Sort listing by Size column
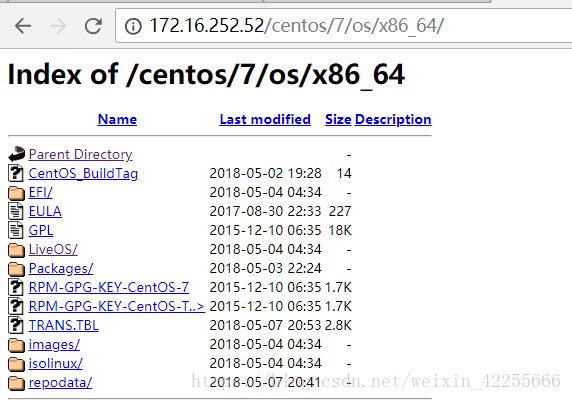 coord(338,119)
